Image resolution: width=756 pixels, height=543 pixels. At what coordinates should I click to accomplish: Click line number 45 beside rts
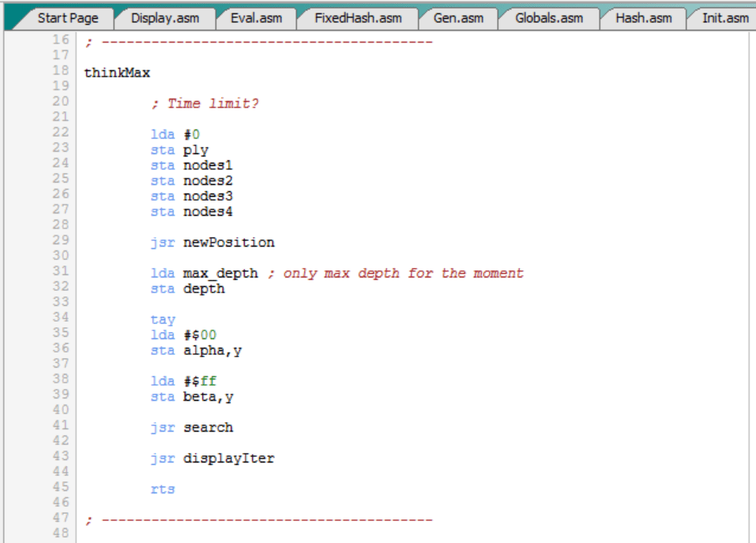(60, 487)
